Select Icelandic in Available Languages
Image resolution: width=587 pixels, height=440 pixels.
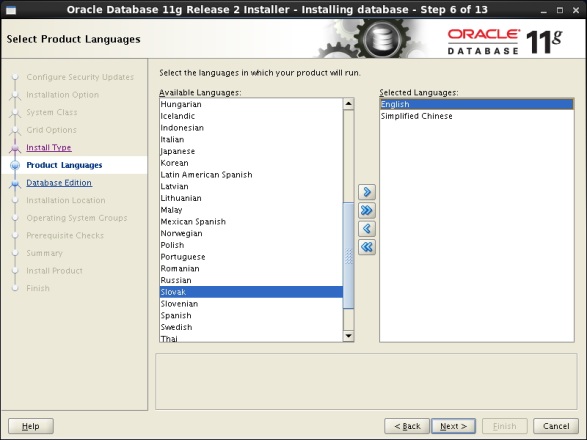coord(251,116)
